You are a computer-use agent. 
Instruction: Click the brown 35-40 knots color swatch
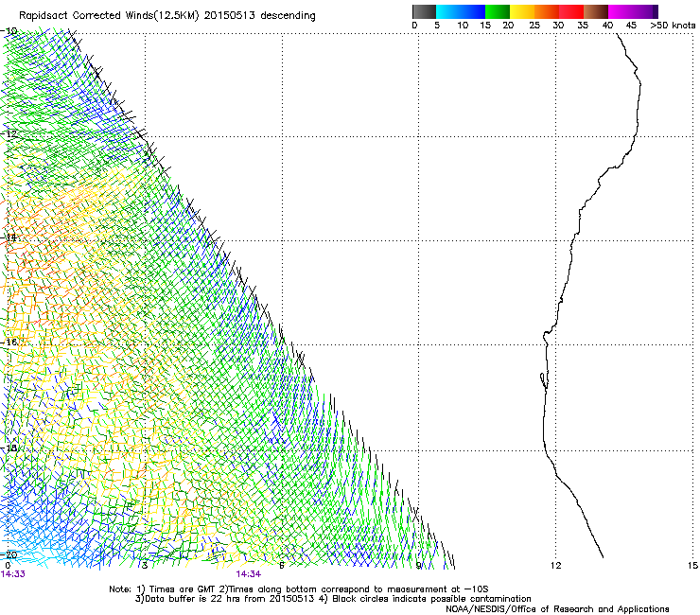596,11
